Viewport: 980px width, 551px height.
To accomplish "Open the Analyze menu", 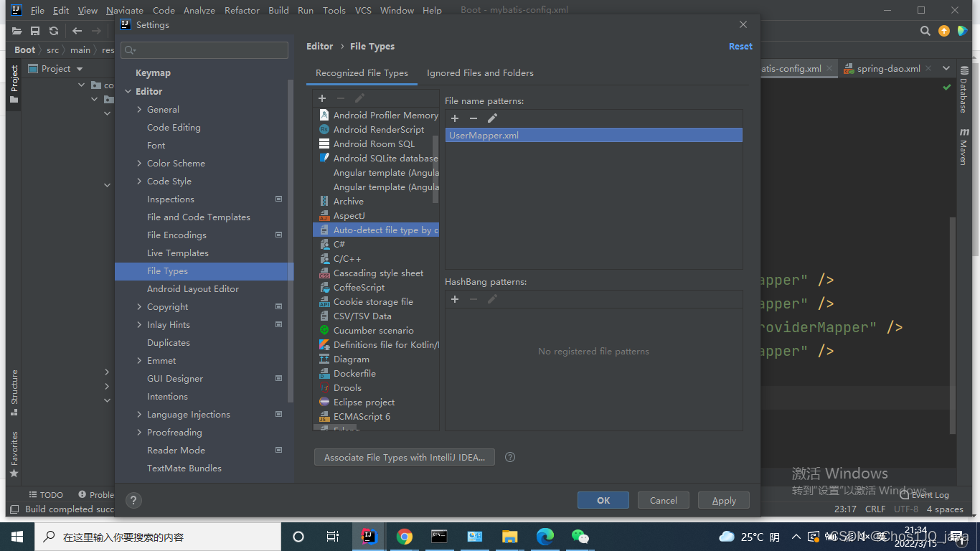I will [199, 10].
